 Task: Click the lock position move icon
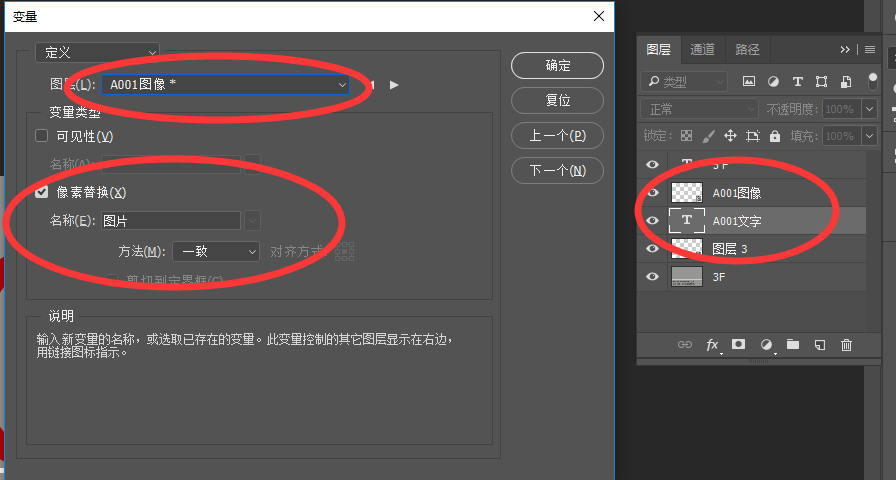tap(730, 136)
